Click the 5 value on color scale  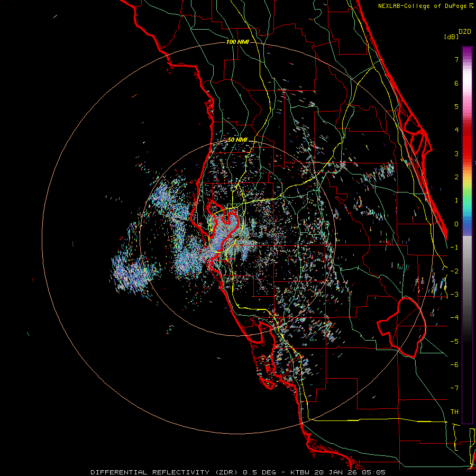pyautogui.click(x=456, y=106)
